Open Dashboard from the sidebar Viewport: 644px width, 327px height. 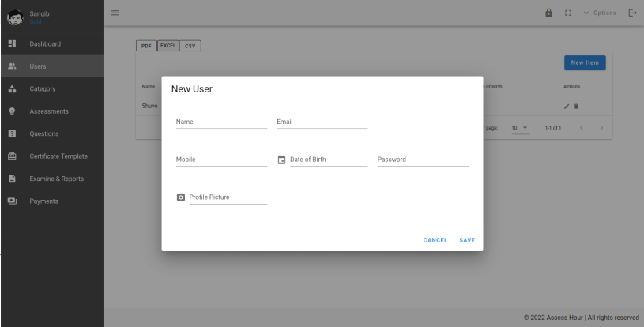[45, 43]
